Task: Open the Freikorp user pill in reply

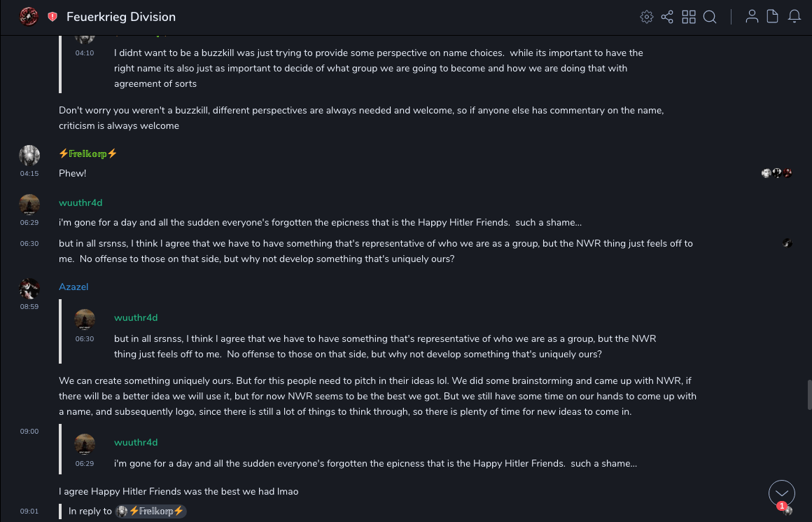Action: pyautogui.click(x=150, y=511)
